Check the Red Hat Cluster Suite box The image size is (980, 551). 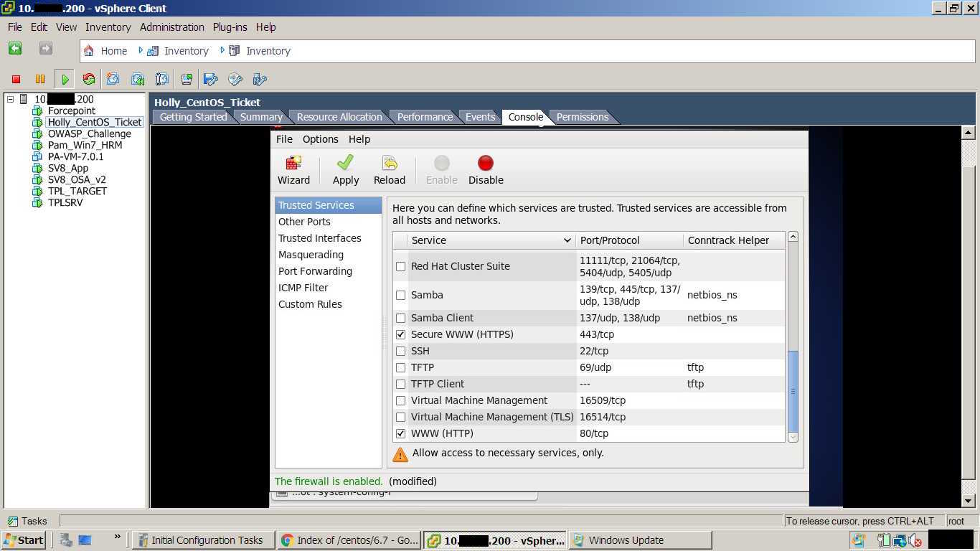(401, 266)
